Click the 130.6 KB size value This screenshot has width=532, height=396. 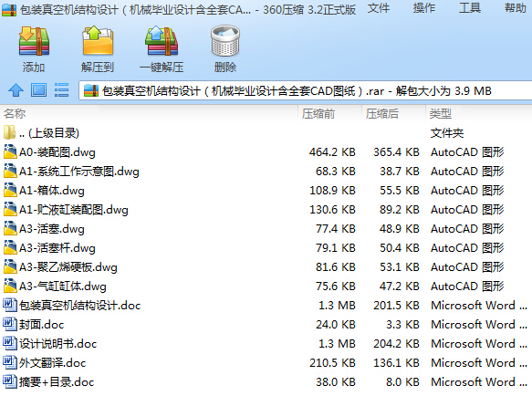(332, 209)
